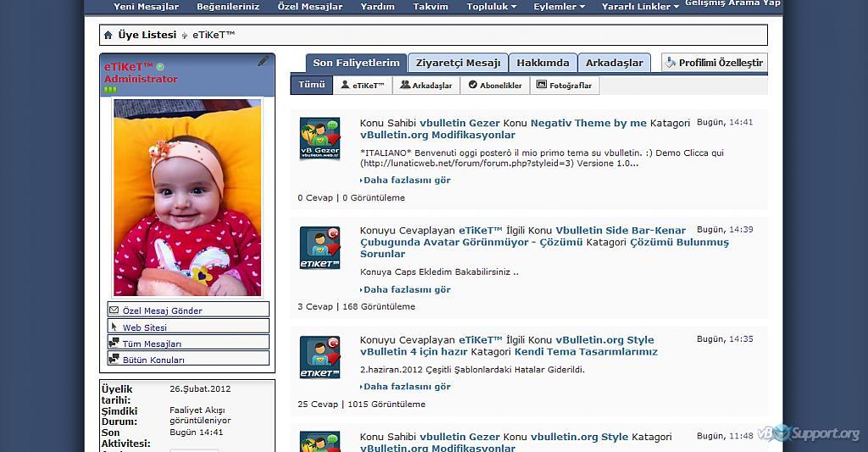Click the friends icon in Arkadaşlar filter

pyautogui.click(x=405, y=86)
